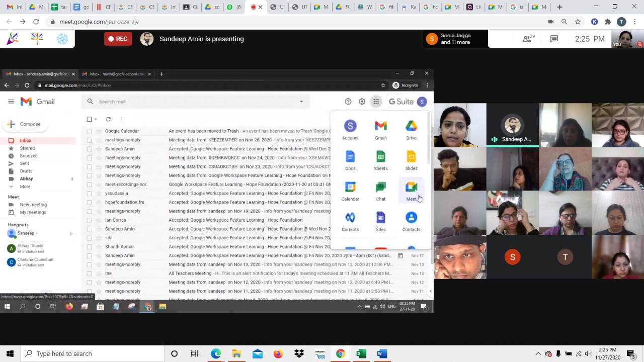The width and height of the screenshot is (644, 362).
Task: Open Account from the Google apps panel
Action: (350, 130)
